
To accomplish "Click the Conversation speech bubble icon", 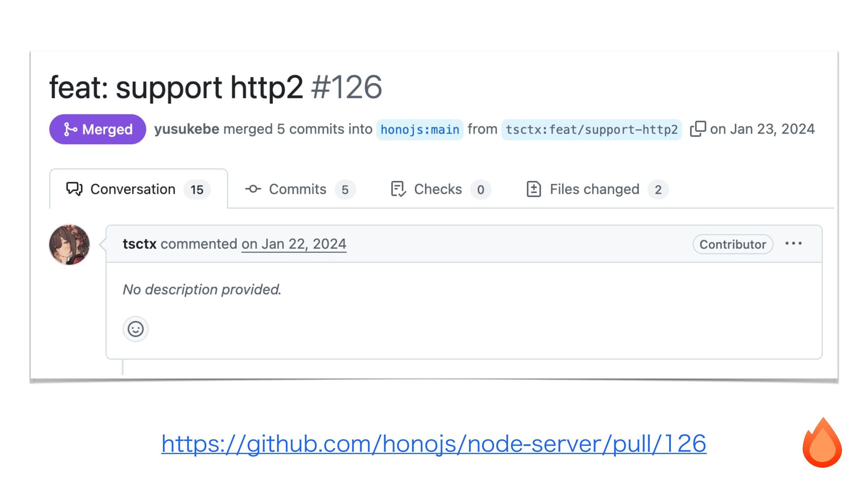I will tap(74, 189).
